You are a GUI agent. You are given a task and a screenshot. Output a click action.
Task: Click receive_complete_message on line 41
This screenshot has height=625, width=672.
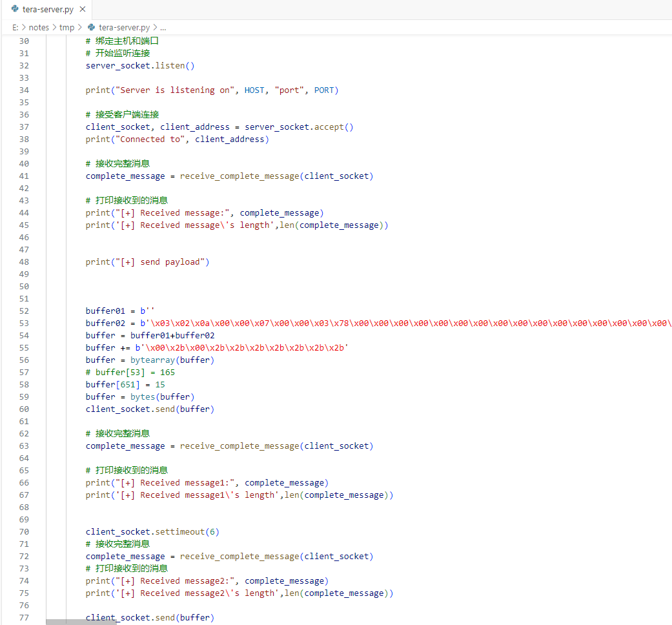click(x=239, y=176)
